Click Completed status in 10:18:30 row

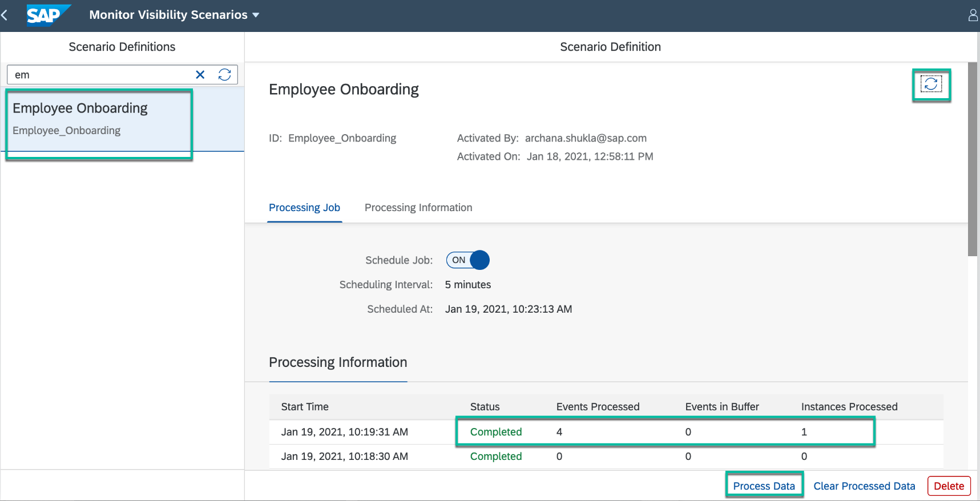(x=496, y=456)
